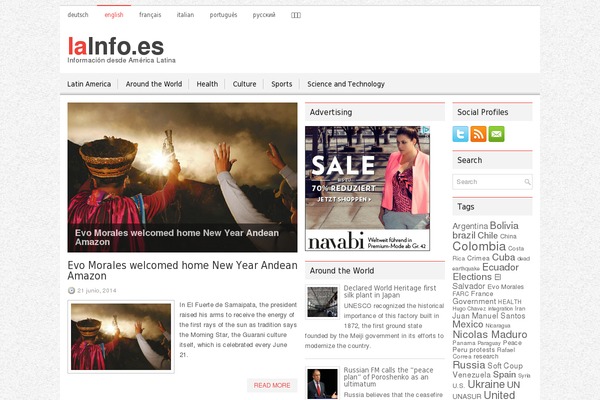Click the Around the World widget heading
Screen dimensions: 600x400
click(x=342, y=271)
